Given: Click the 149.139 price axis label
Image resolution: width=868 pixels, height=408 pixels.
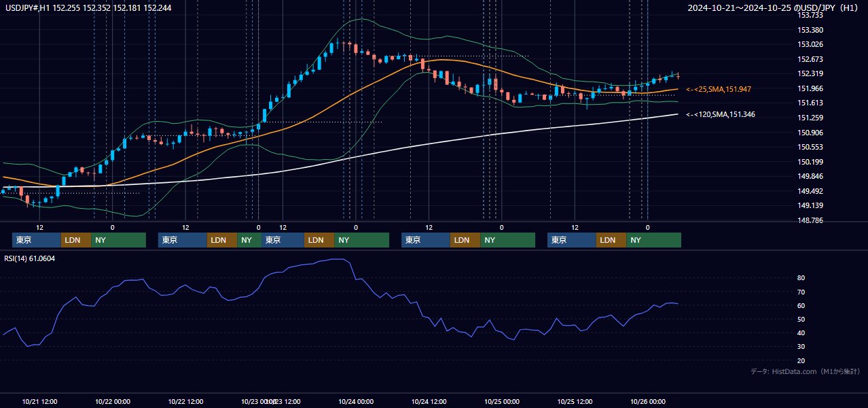Looking at the screenshot, I should point(810,205).
